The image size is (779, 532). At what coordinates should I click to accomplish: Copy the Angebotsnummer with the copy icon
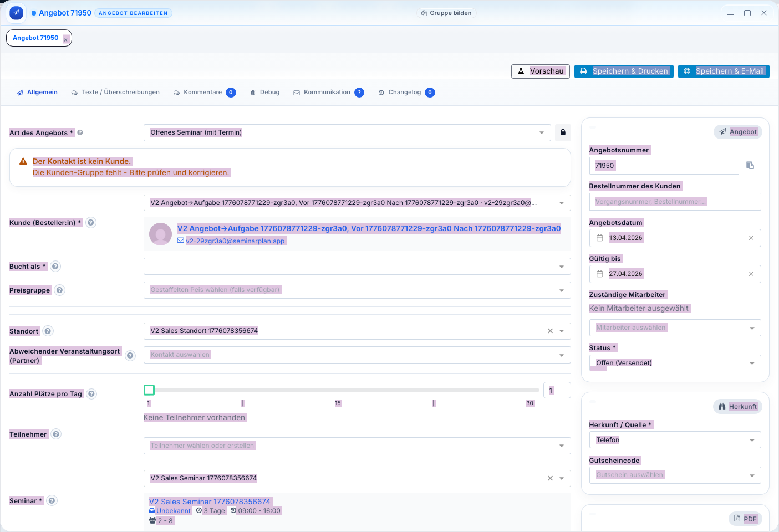(750, 165)
